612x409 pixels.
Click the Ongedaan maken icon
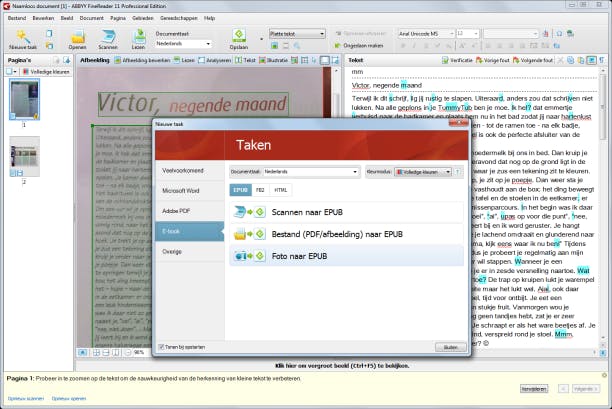[338, 46]
